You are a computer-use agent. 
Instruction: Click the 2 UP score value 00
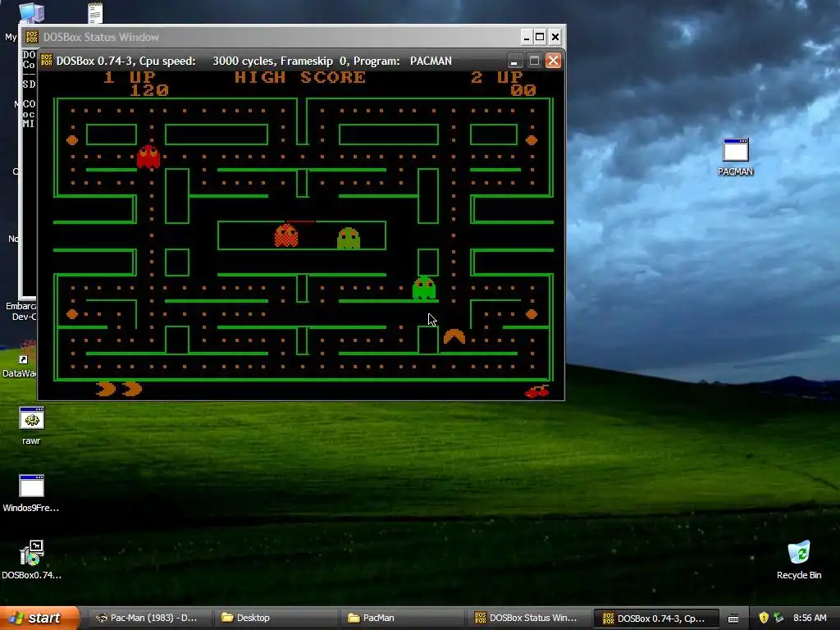point(523,90)
